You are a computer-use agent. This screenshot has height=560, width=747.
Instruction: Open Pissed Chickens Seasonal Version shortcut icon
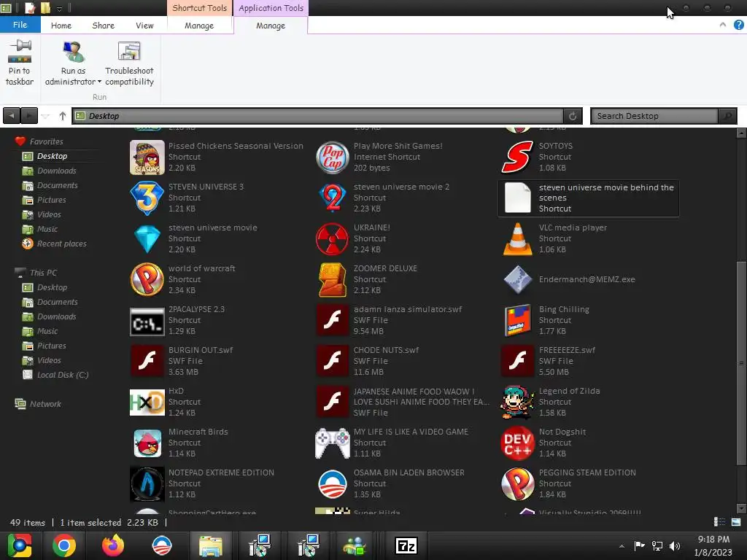tap(147, 157)
